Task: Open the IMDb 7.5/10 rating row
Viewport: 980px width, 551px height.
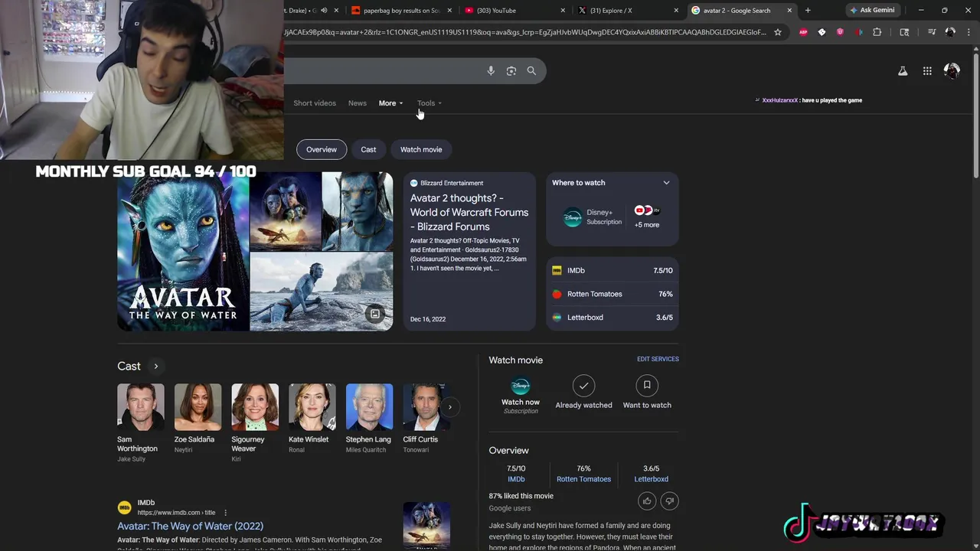Action: pos(612,270)
